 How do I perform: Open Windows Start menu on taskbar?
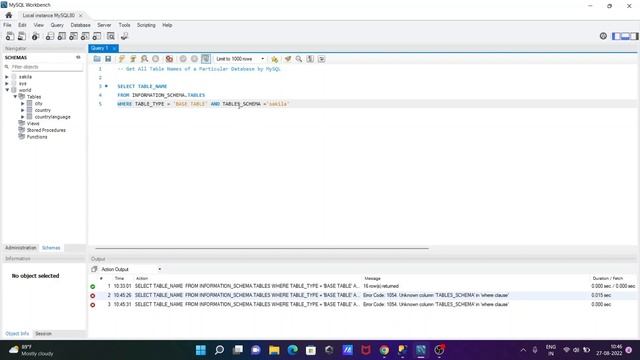201,350
